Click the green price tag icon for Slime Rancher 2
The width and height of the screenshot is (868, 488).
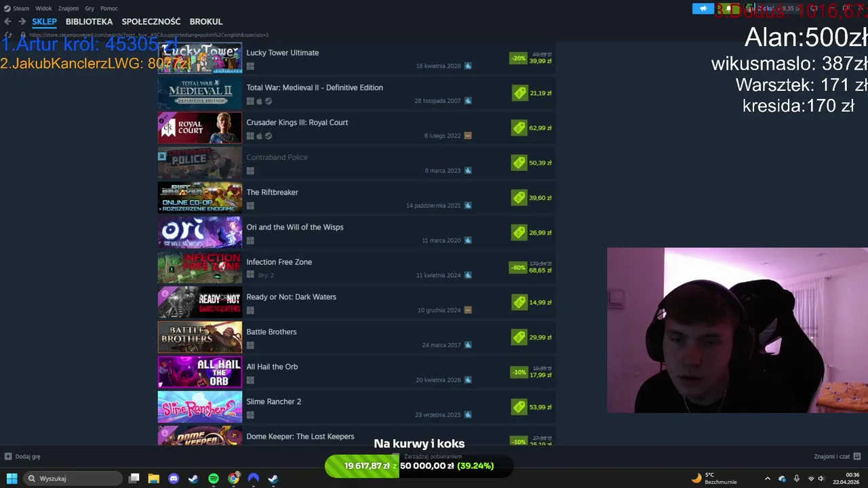(x=519, y=407)
